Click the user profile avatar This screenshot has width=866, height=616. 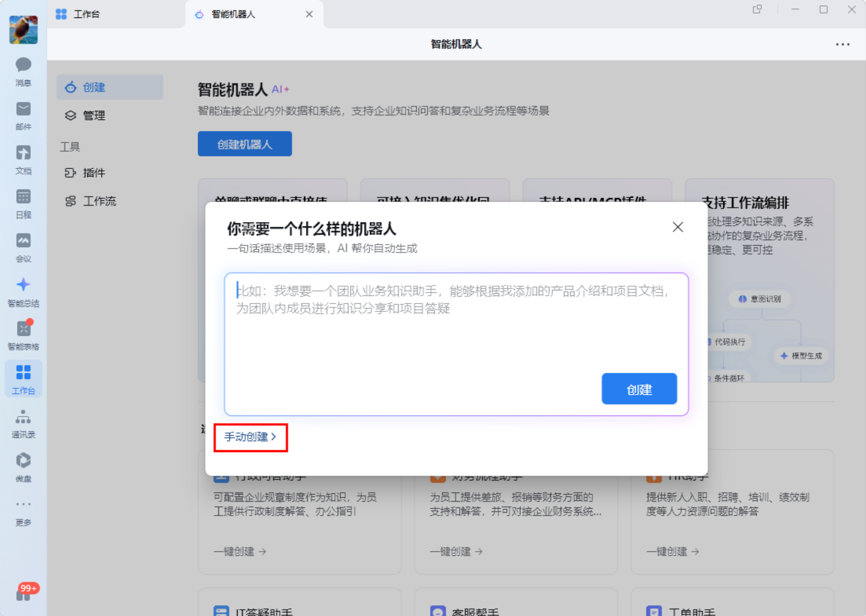click(x=23, y=30)
